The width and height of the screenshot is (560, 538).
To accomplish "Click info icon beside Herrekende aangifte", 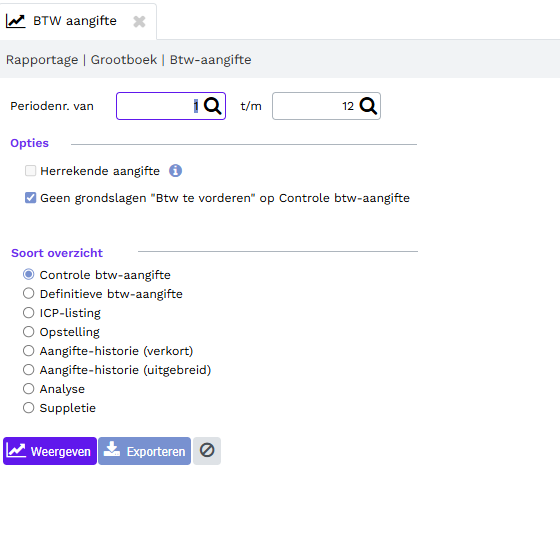I will tap(175, 171).
